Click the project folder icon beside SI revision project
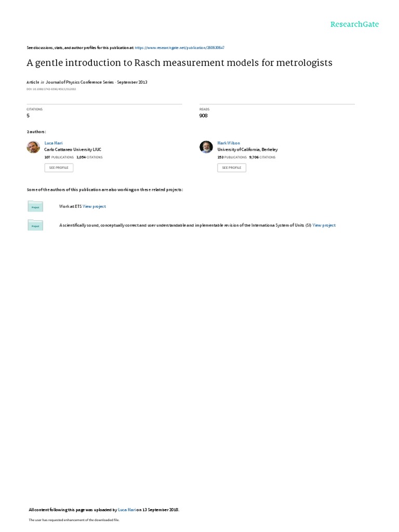The width and height of the screenshot is (399, 532). [x=35, y=225]
